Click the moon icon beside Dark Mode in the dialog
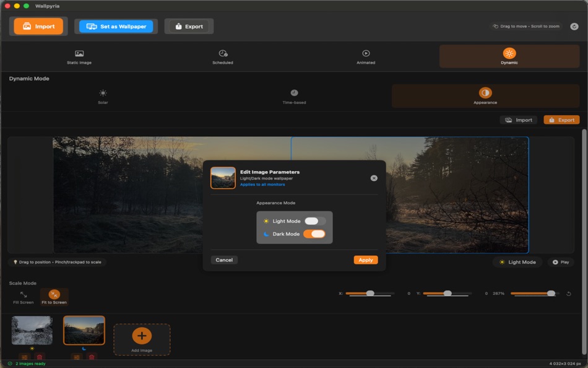Viewport: 588px width, 368px height. pyautogui.click(x=266, y=234)
